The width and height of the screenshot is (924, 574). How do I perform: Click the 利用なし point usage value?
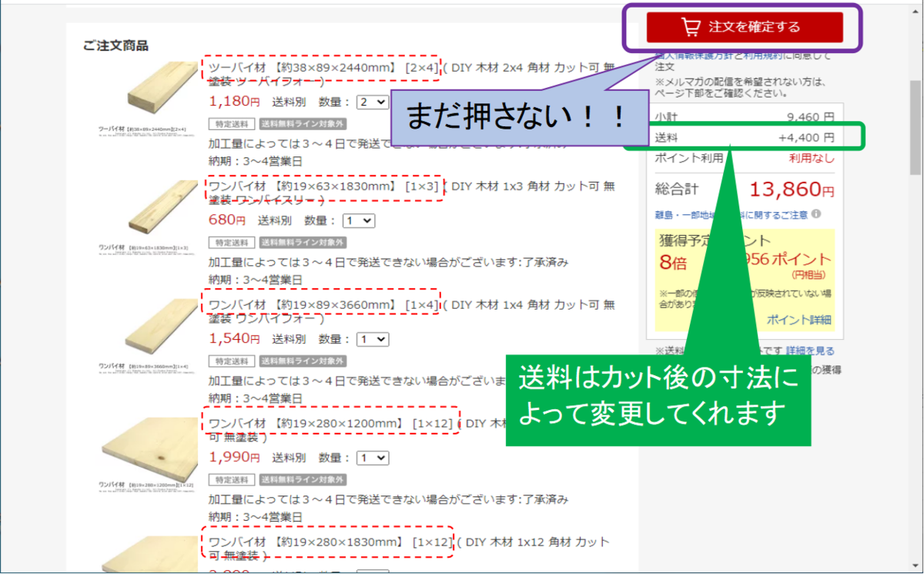pyautogui.click(x=812, y=158)
